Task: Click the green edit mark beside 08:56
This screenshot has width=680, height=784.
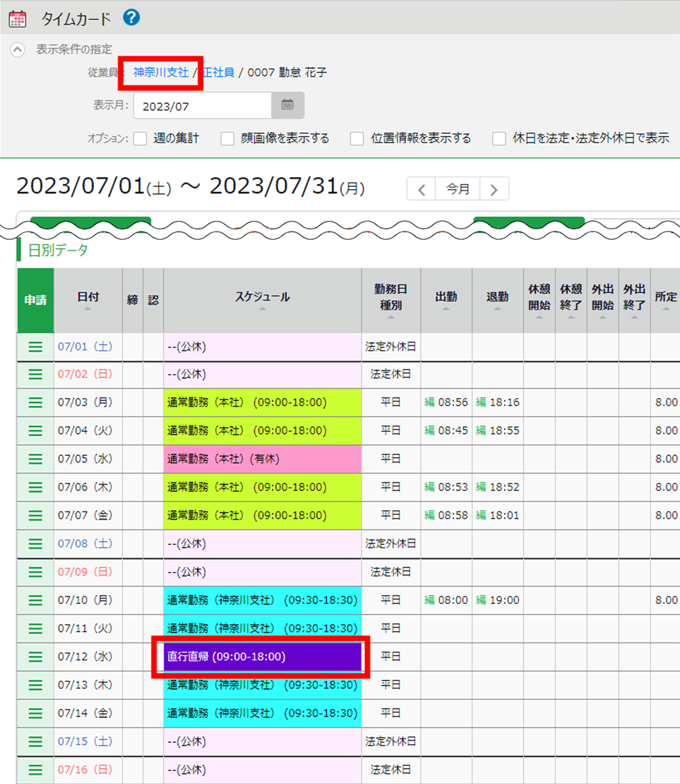Action: tap(429, 402)
